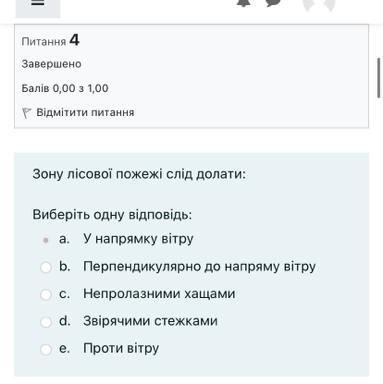Click the vertical page scrollbar thumb
The width and height of the screenshot is (383, 384).
[x=378, y=78]
